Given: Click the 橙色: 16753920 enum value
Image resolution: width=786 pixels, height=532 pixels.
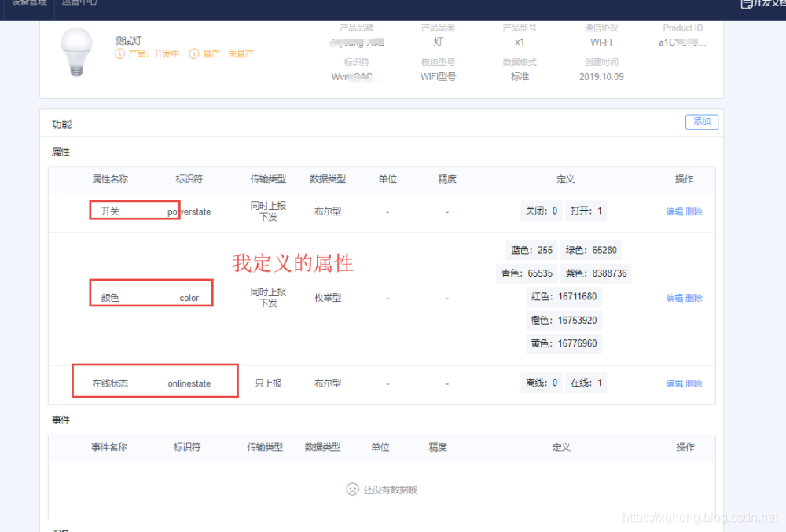Looking at the screenshot, I should click(564, 320).
